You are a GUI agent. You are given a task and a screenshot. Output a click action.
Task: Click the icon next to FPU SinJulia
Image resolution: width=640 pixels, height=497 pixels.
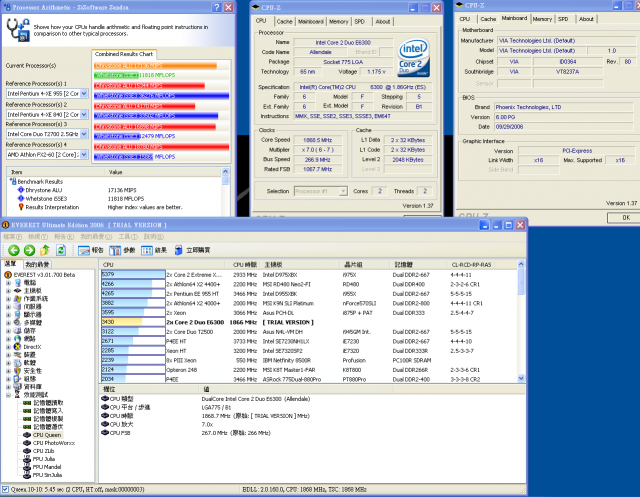(x=27, y=475)
